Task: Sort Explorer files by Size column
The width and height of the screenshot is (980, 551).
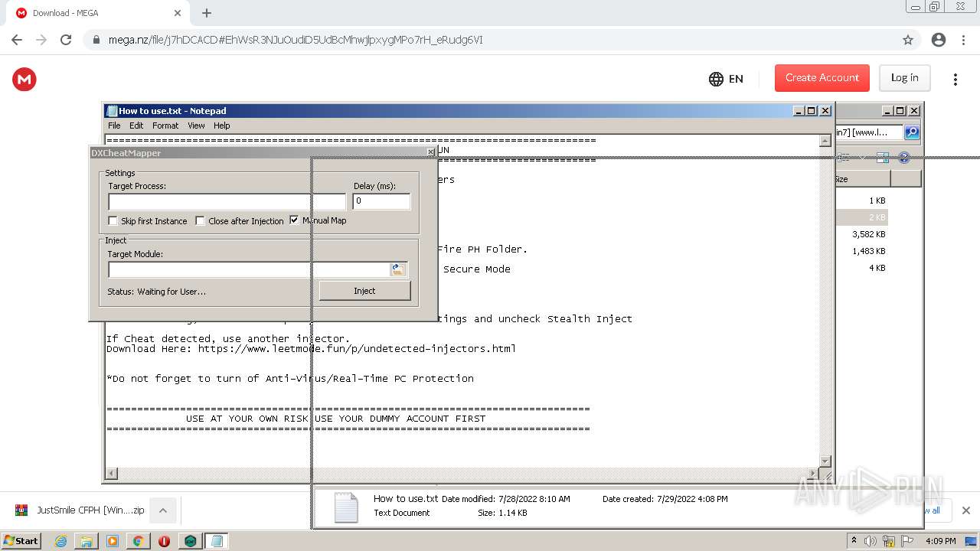Action: [x=862, y=179]
